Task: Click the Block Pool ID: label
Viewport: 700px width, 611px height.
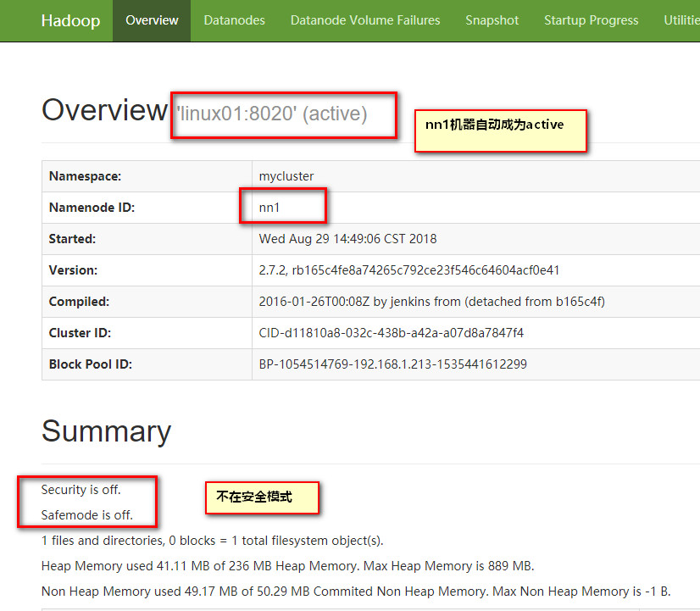Action: [x=90, y=364]
